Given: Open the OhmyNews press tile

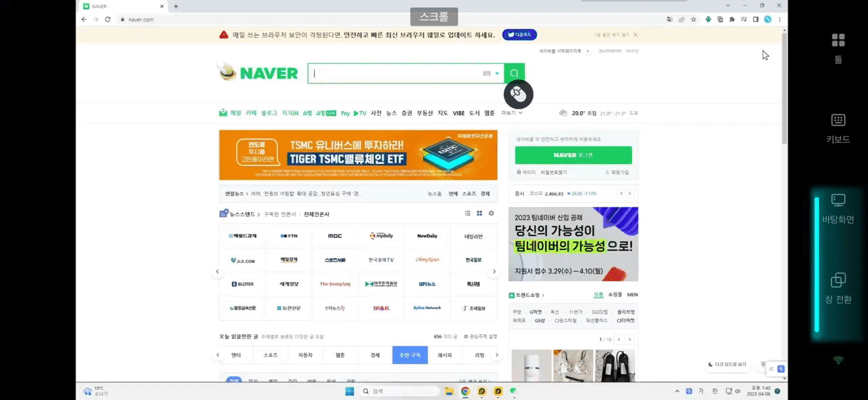Looking at the screenshot, I should coord(427,260).
